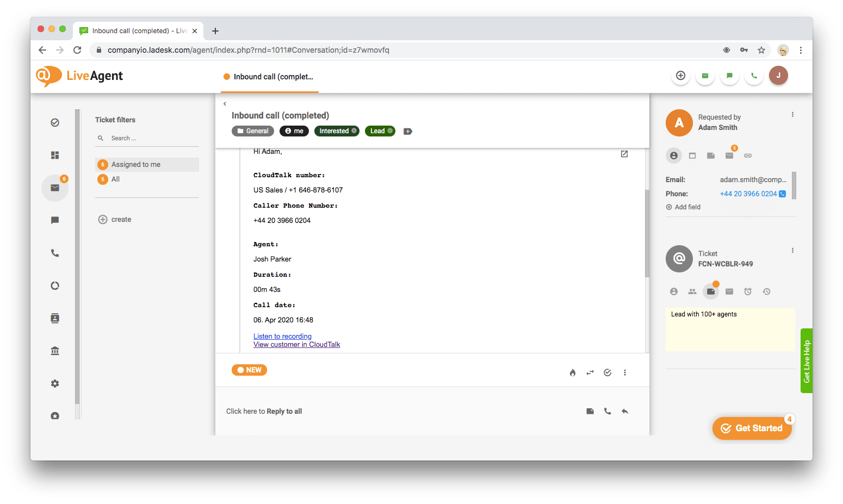Click the flame urgency icon on the ticket

click(572, 372)
